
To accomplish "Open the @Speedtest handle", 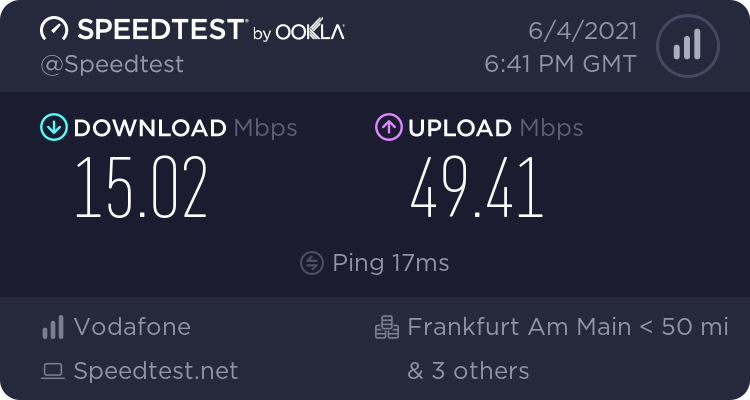I will [x=111, y=64].
